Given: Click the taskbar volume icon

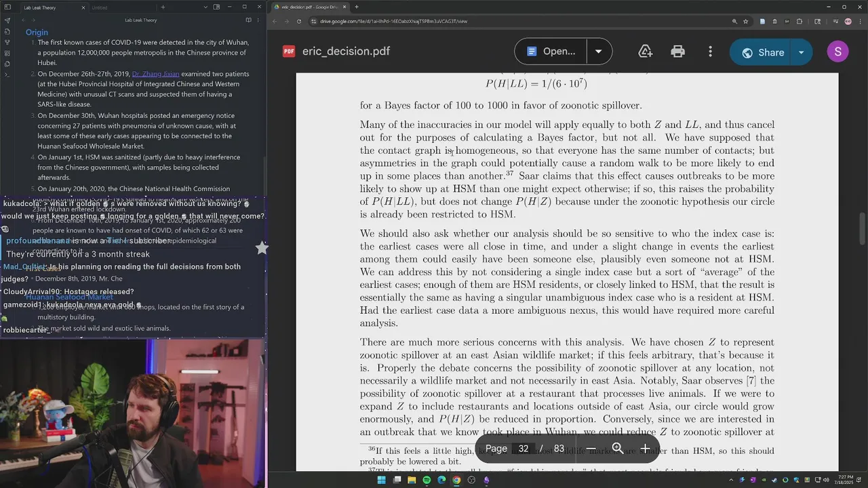Looking at the screenshot, I should [826, 480].
